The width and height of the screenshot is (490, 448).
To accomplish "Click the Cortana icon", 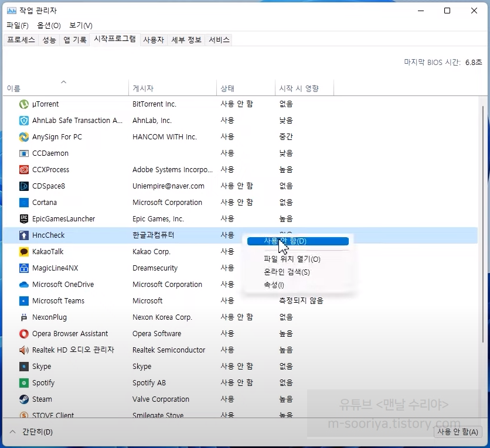I will coord(24,202).
